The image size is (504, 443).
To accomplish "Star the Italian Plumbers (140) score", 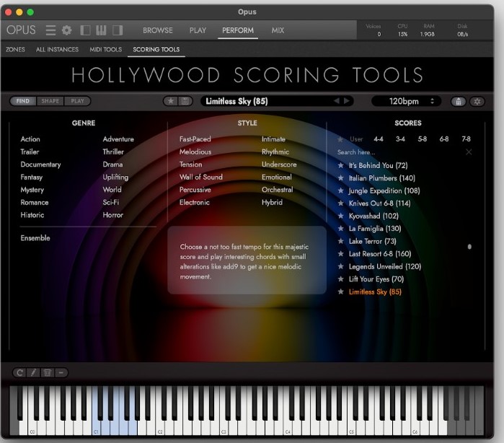I will (341, 178).
